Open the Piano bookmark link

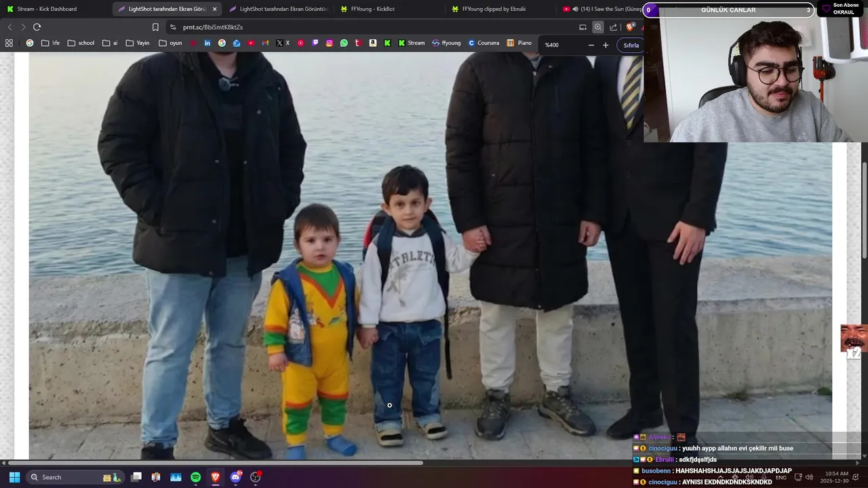point(519,43)
